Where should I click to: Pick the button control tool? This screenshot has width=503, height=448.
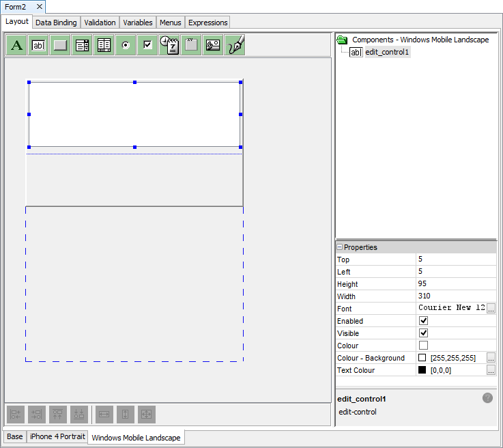[61, 46]
